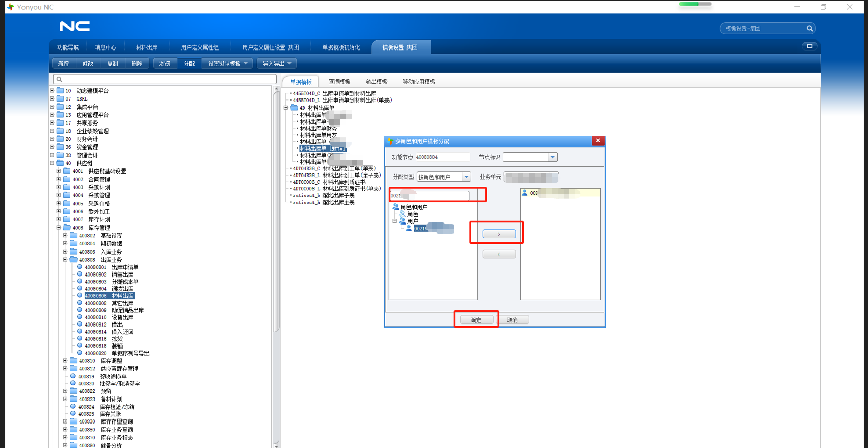This screenshot has width=868, height=448.
Task: Select 40080806 材料出库 tree node
Action: point(109,295)
